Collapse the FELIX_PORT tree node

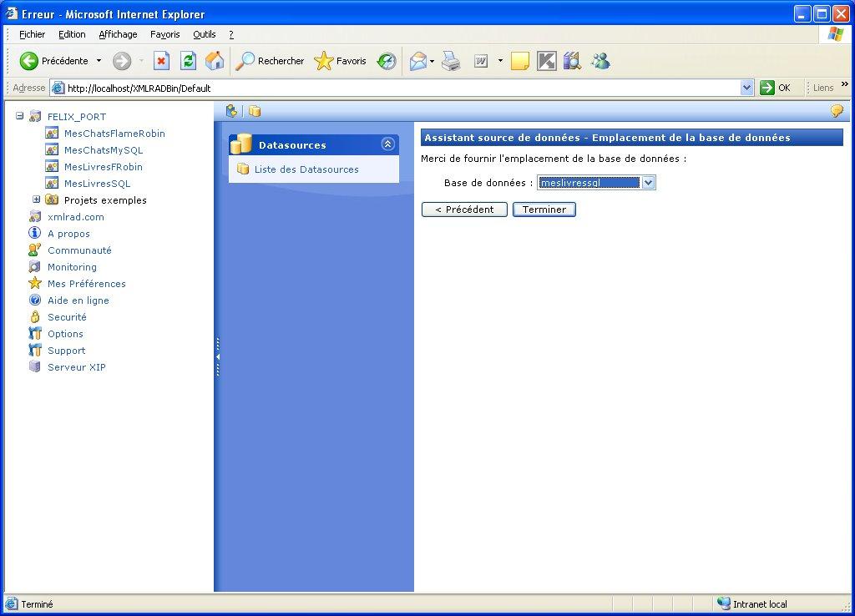[19, 116]
